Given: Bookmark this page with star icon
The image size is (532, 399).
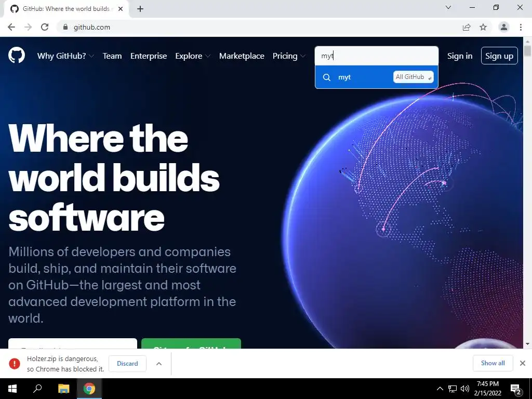Looking at the screenshot, I should click(483, 27).
